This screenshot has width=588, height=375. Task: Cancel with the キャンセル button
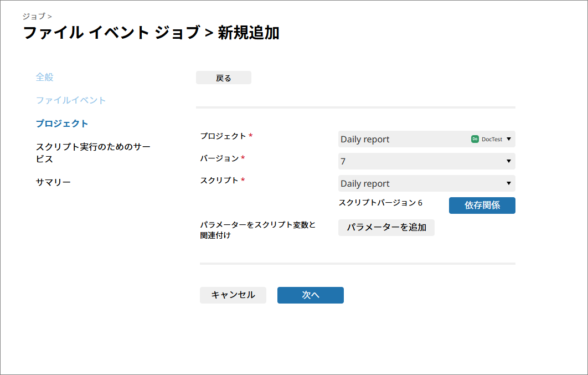233,295
